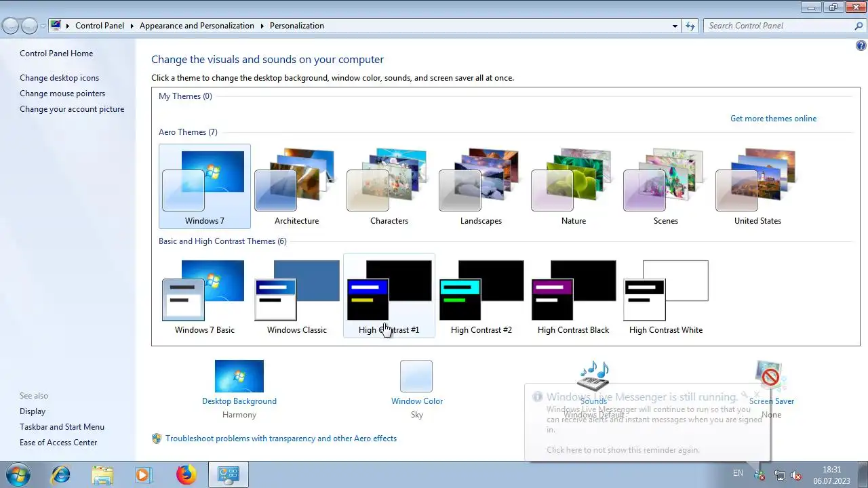This screenshot has width=868, height=488.
Task: Click the Forward navigation button
Action: pyautogui.click(x=29, y=26)
